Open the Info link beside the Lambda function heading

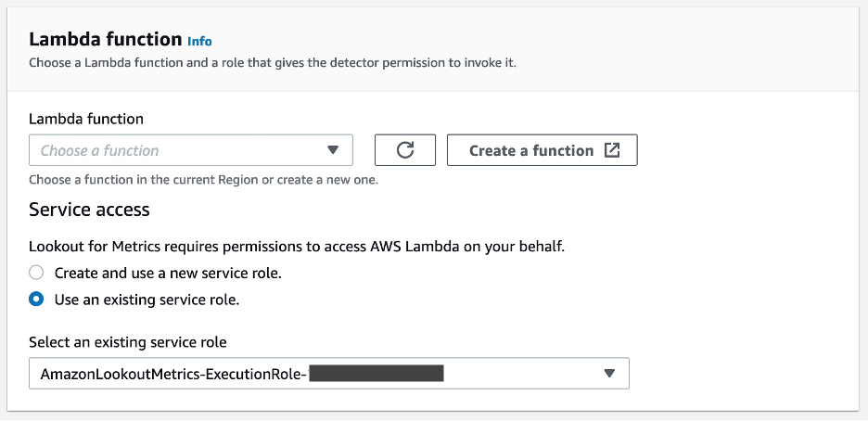199,41
